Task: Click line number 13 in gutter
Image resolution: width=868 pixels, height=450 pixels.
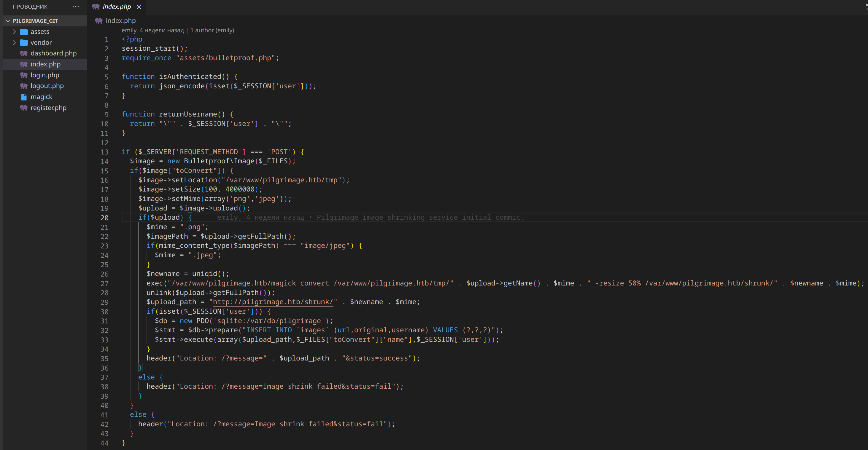Action: (x=104, y=152)
